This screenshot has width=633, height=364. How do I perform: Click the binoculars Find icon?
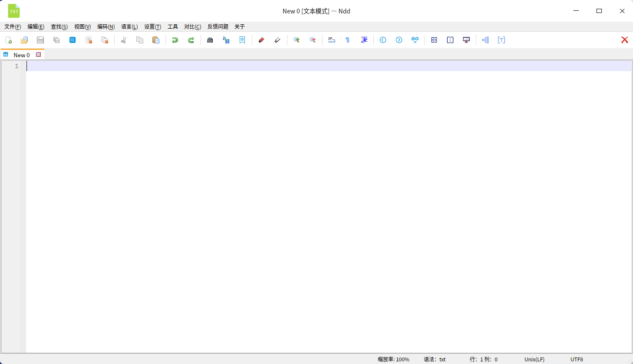point(210,40)
